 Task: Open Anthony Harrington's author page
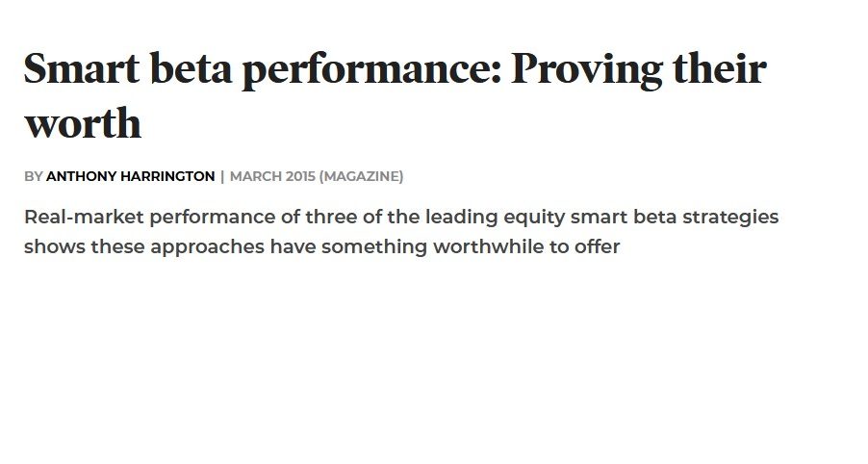130,177
